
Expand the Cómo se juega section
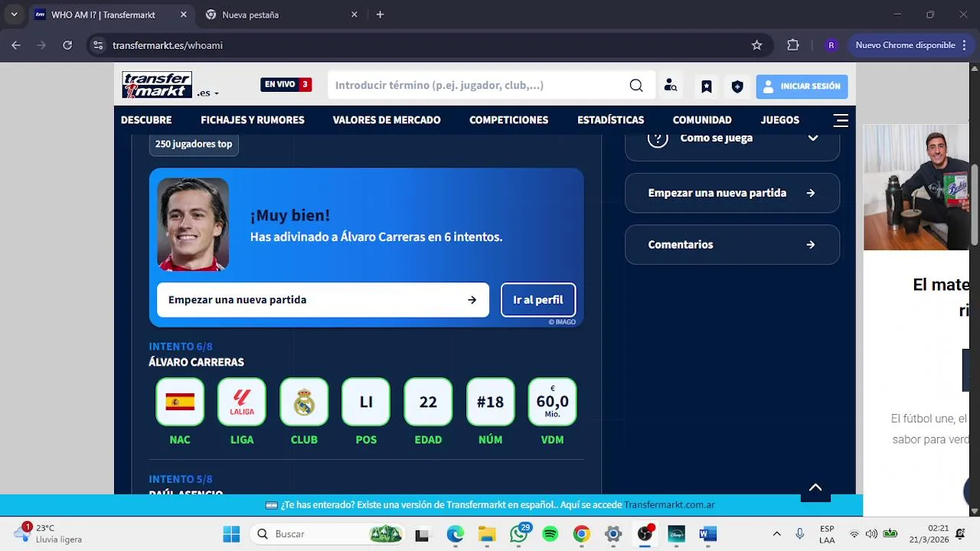733,143
